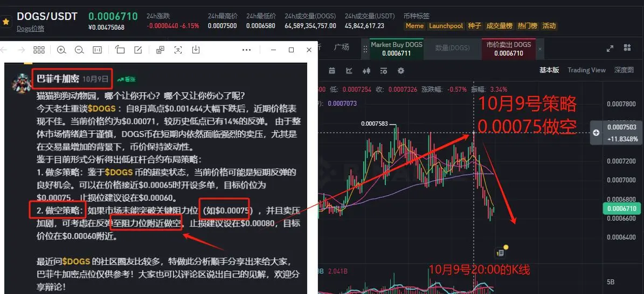Viewport: 644px width, 294px height.
Task: Focus the 数量(DOGS) quantity field
Action: coord(452,48)
